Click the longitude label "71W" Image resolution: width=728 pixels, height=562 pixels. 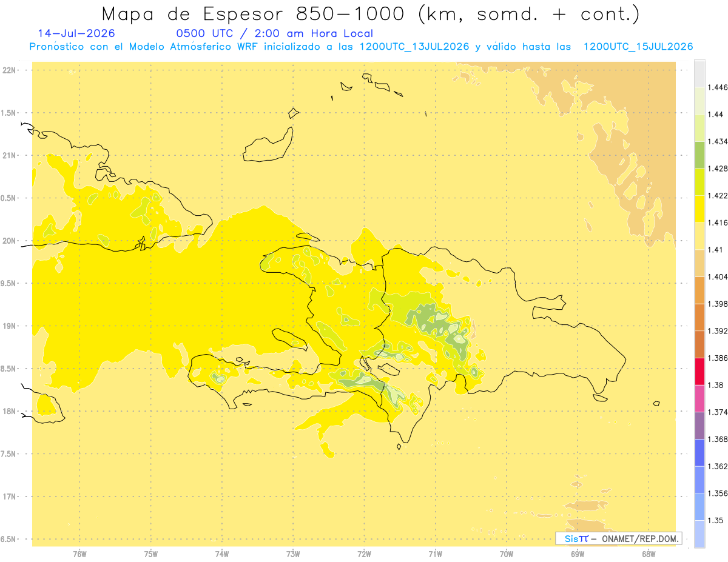435,554
